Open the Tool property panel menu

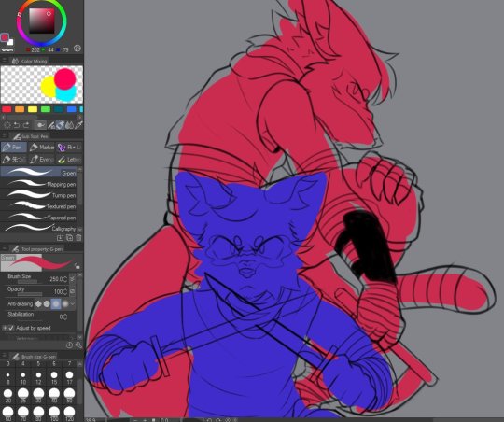(x=4, y=248)
